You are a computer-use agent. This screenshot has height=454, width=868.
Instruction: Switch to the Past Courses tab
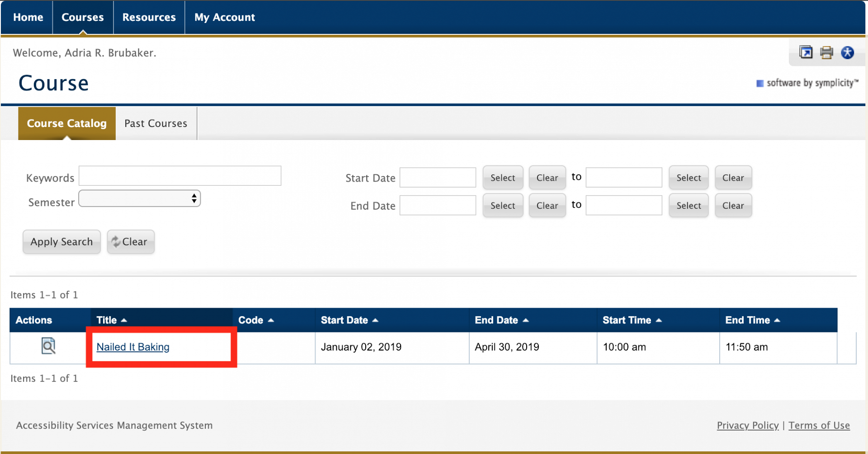[156, 123]
